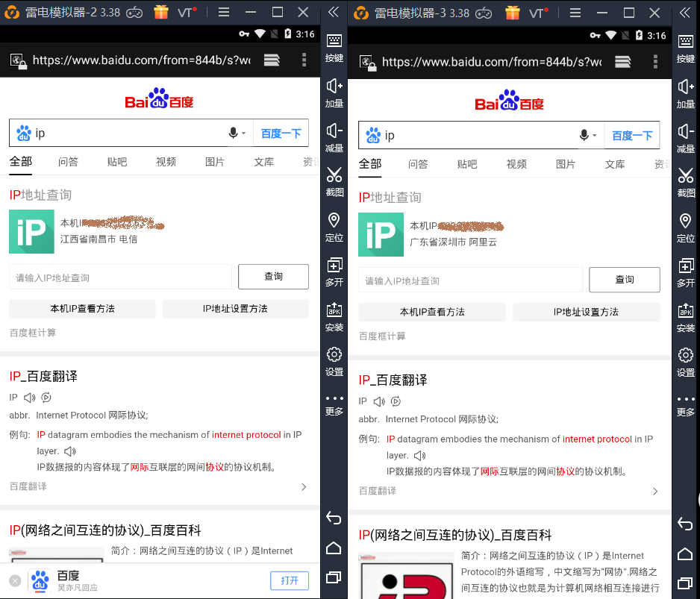Viewport: 700px width, 599px height.
Task: Open the virtual GPS location (定位) tool
Action: (334, 222)
